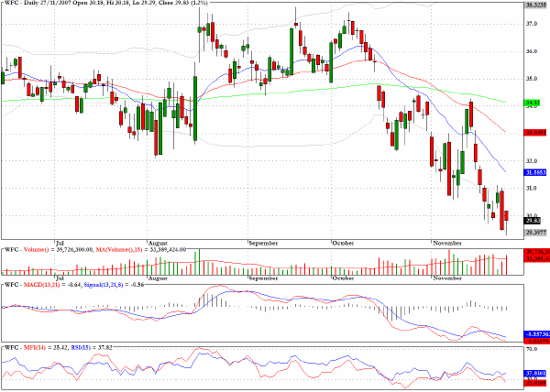The height and width of the screenshot is (392, 550).
Task: Click the 35.0 price axis label
Action: (x=532, y=79)
